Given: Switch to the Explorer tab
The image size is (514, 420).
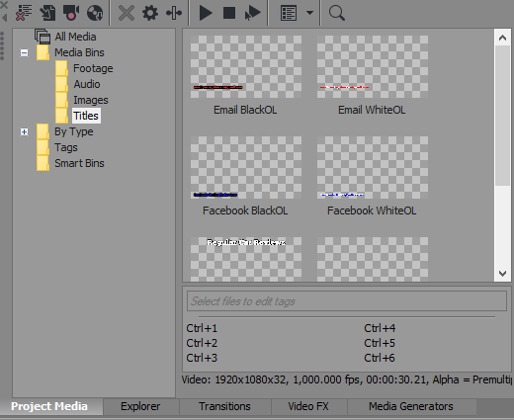Looking at the screenshot, I should [x=140, y=406].
